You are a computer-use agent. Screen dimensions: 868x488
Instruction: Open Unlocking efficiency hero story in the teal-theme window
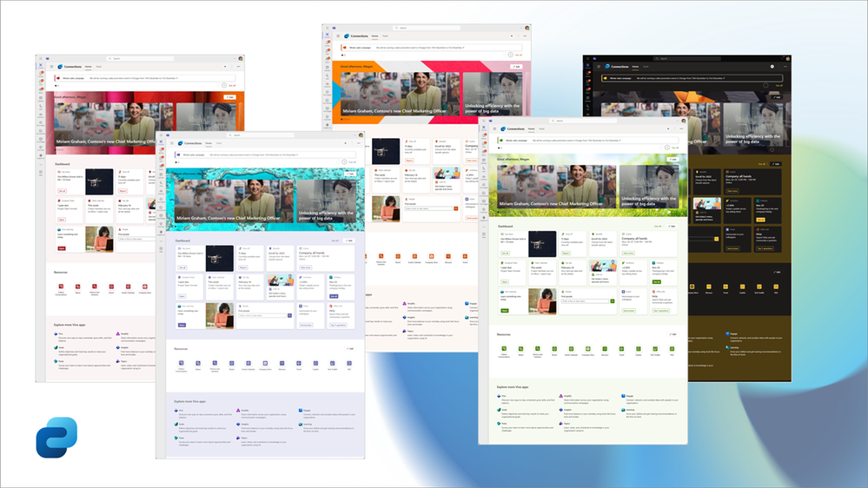tap(328, 201)
